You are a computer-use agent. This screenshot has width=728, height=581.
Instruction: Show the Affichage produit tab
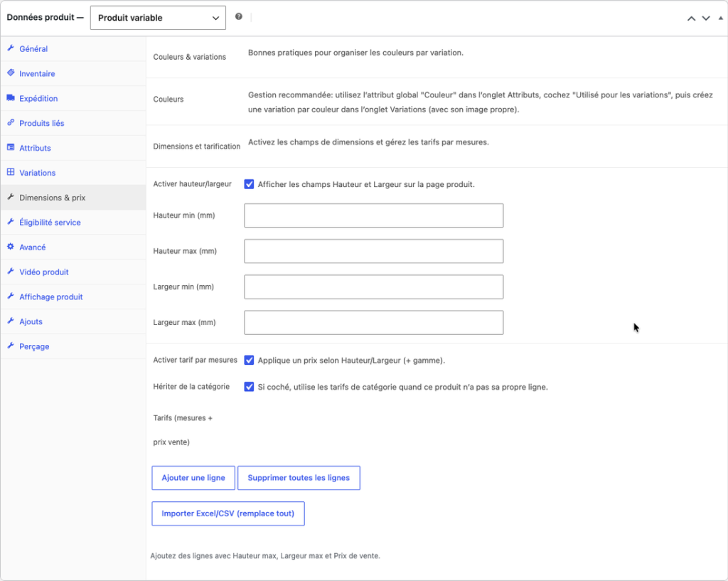(x=73, y=297)
